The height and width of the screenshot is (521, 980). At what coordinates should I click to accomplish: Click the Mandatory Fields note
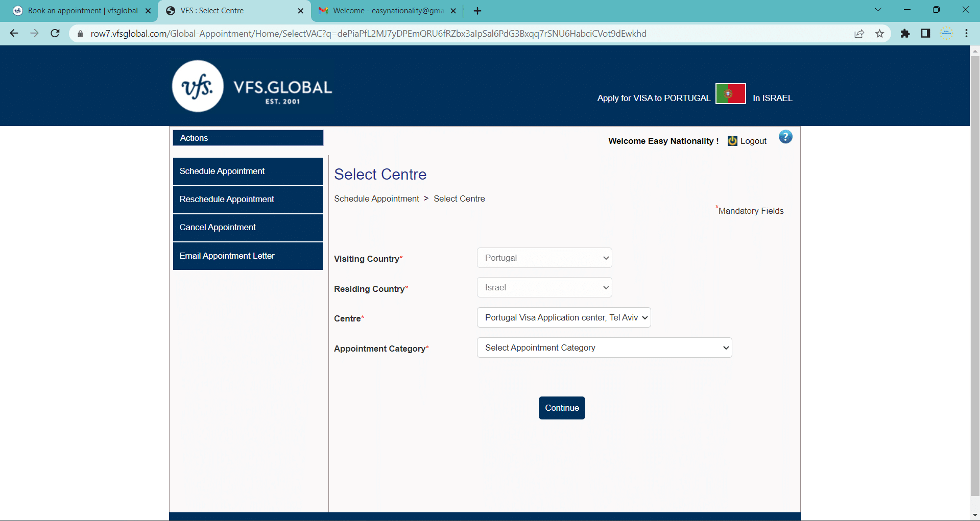750,210
